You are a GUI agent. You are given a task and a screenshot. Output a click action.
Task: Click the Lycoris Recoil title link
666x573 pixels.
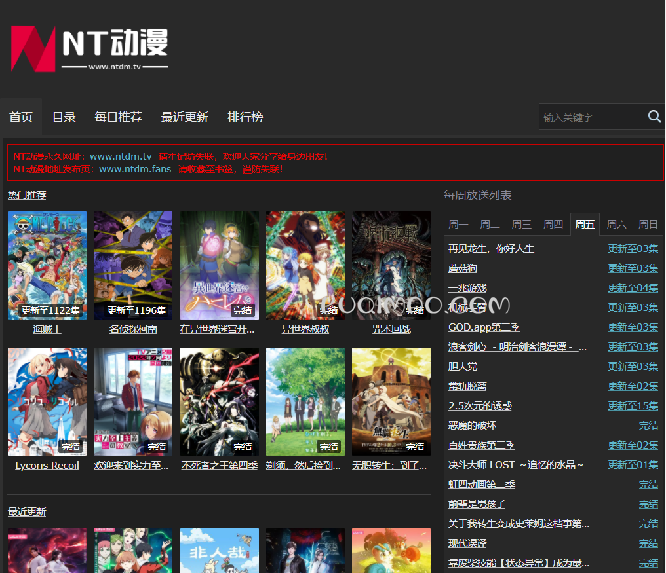[x=47, y=466]
